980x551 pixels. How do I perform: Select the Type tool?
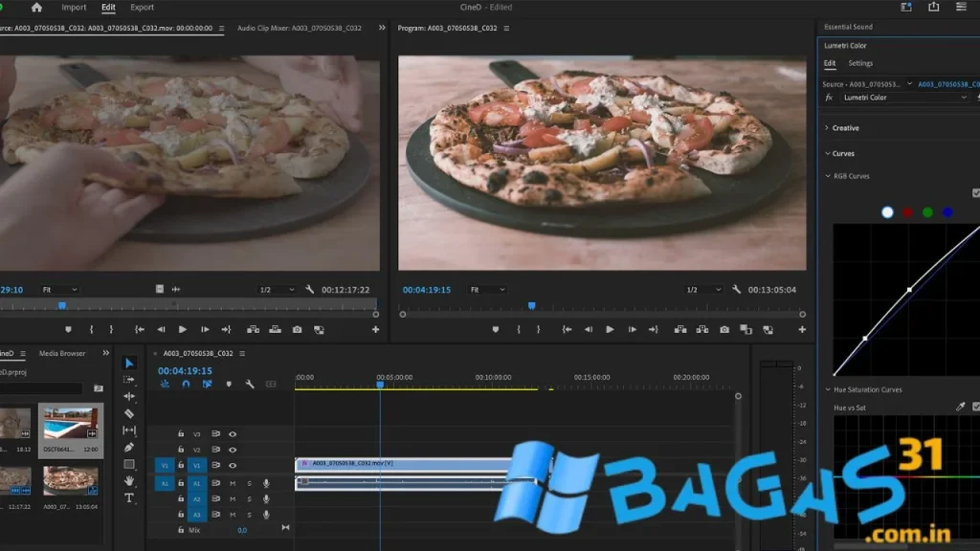coord(129,497)
